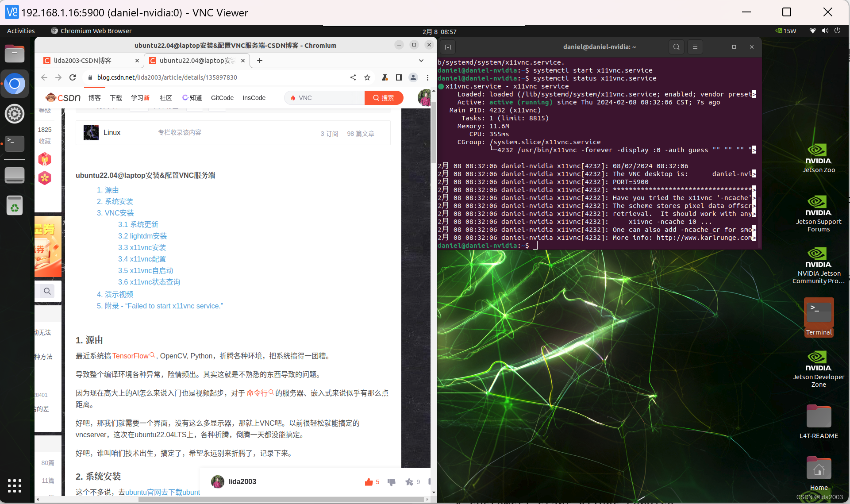Click the browser horizontal scrollbar thumb

click(281, 499)
